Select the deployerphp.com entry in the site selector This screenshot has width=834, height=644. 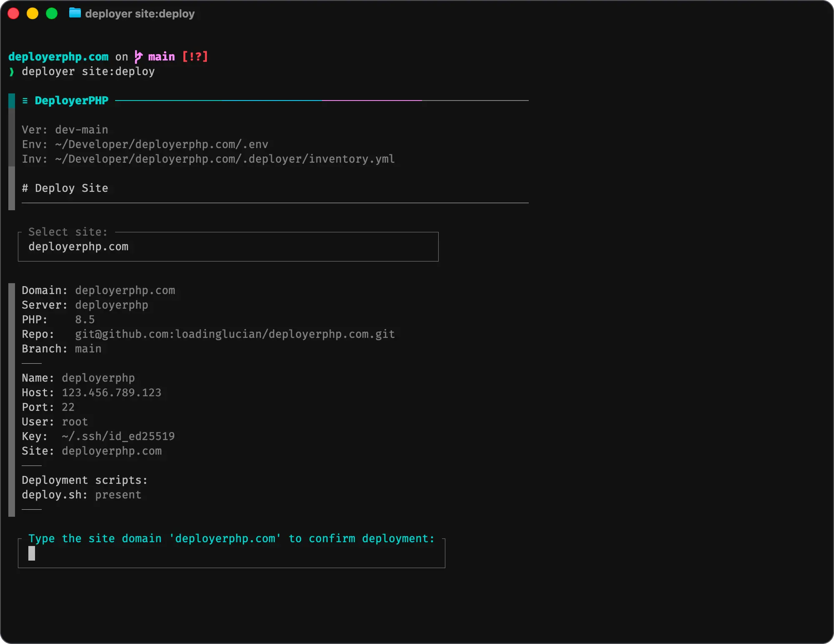[x=79, y=247]
